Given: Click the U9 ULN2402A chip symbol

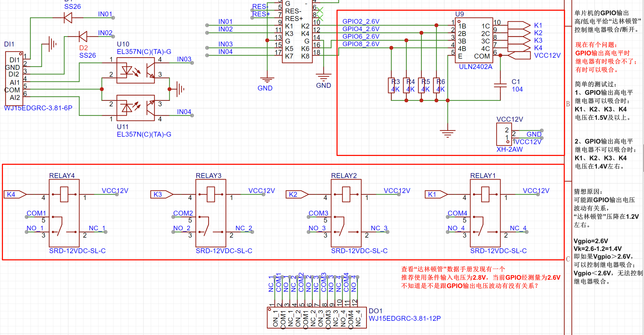Looking at the screenshot, I should (474, 40).
